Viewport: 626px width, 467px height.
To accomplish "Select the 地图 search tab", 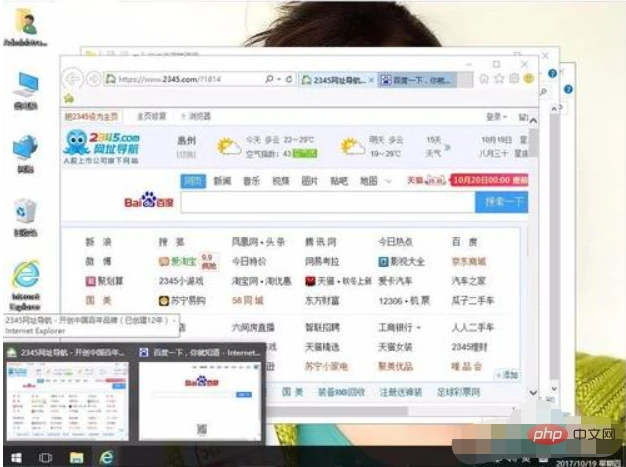I will tap(368, 181).
